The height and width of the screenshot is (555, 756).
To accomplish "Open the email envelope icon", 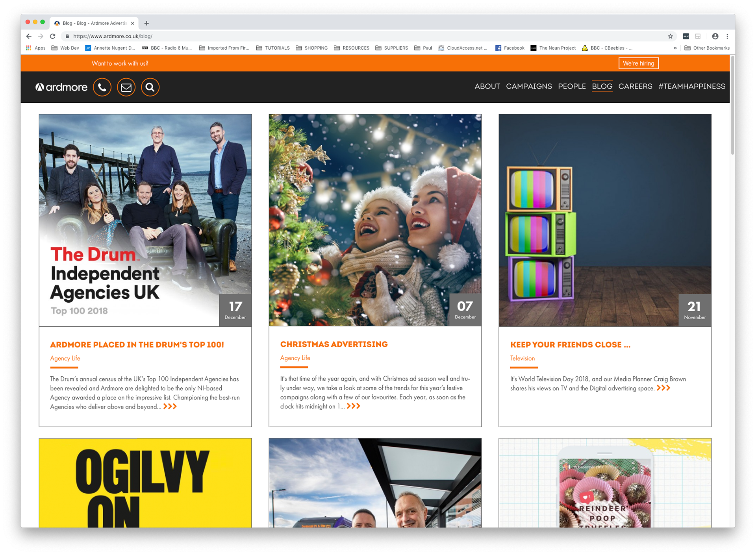I will (x=126, y=87).
